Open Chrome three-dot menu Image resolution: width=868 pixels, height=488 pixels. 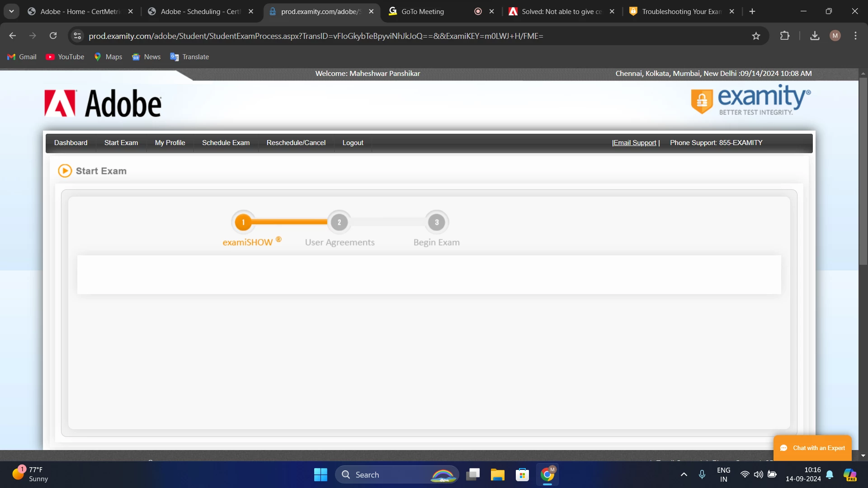[855, 36]
